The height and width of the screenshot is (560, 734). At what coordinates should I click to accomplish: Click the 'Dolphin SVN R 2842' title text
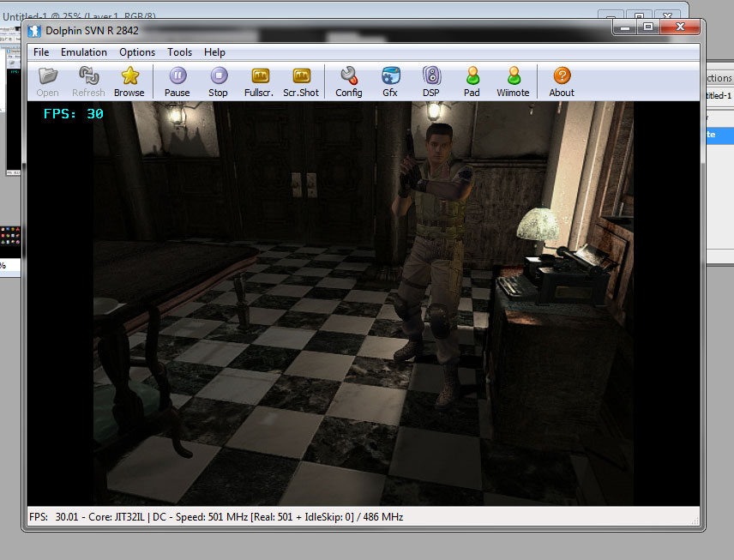[92, 31]
